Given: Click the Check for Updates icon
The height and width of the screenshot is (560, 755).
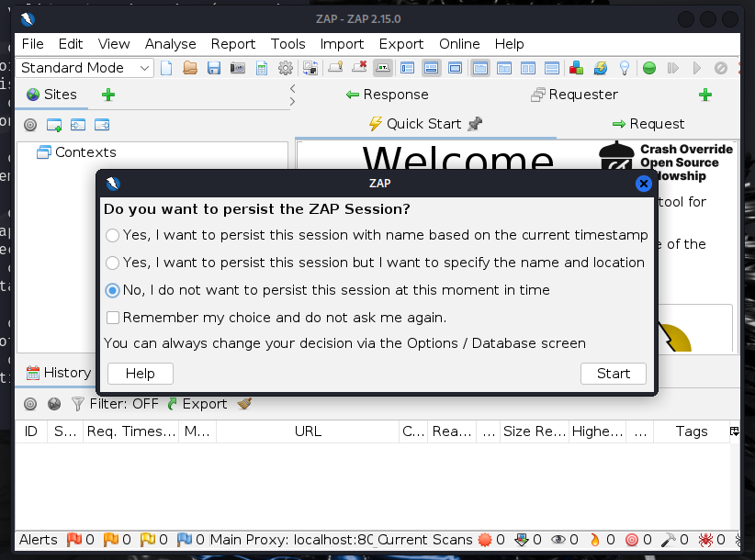Looking at the screenshot, I should tap(601, 68).
